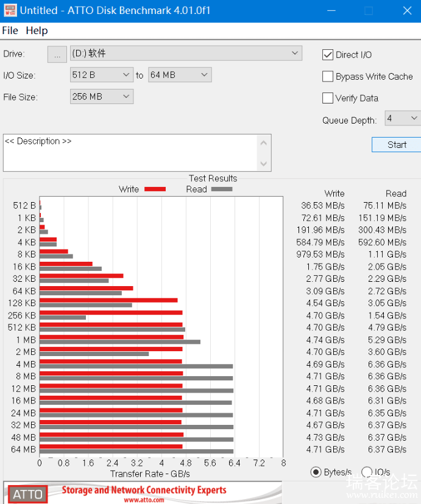Image resolution: width=421 pixels, height=504 pixels.
Task: Click the 6.31 GB/s read value
Action: (x=387, y=401)
